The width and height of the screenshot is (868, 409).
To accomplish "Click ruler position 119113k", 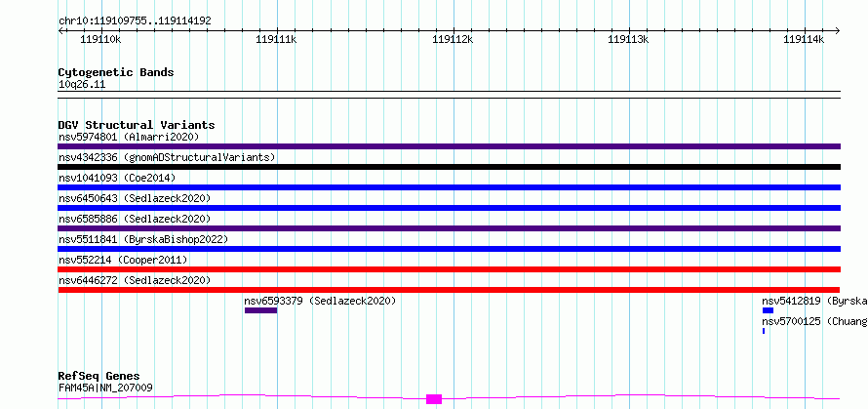I will (x=629, y=39).
